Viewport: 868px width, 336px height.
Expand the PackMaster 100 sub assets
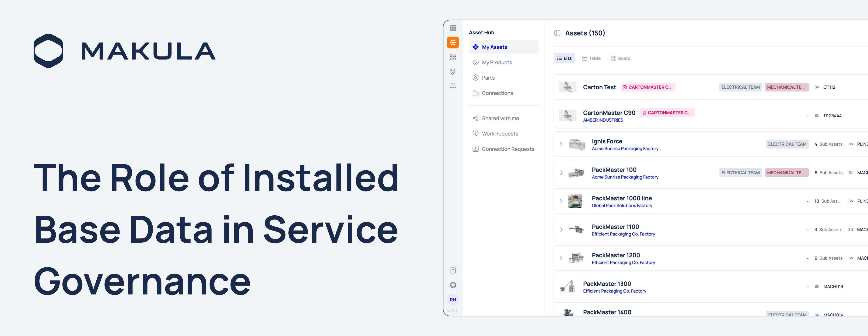pyautogui.click(x=561, y=172)
